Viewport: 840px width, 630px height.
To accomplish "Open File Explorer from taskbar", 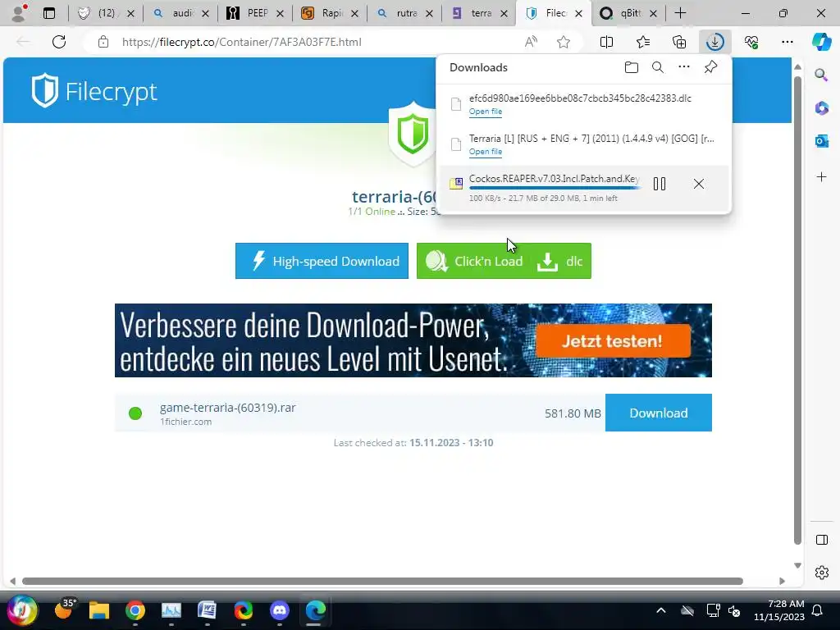I will tap(99, 610).
